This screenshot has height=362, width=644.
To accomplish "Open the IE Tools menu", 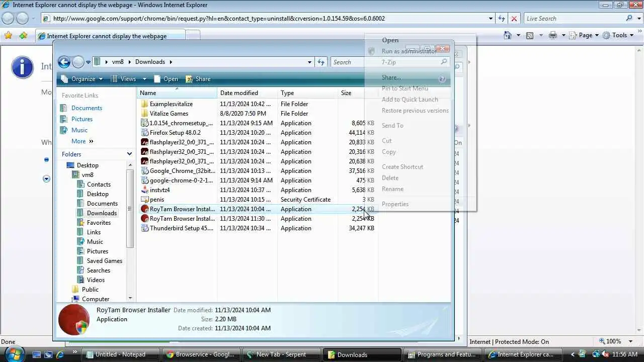I will pos(618,35).
